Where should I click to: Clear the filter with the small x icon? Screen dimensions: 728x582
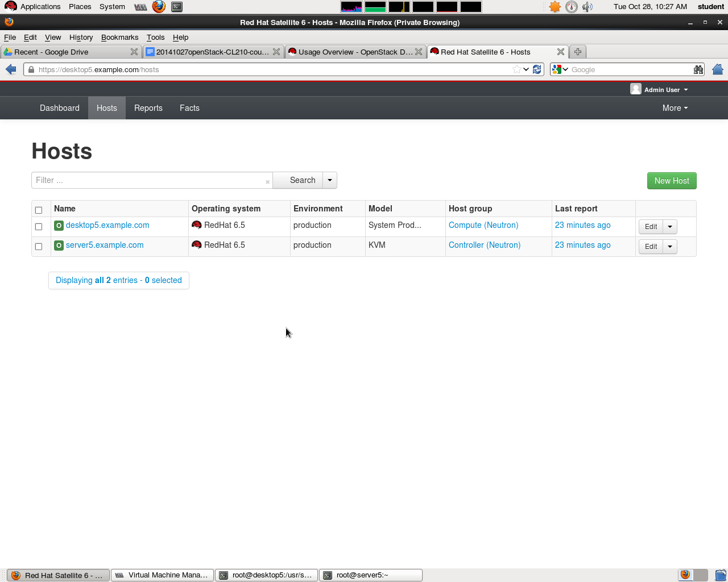tap(267, 182)
